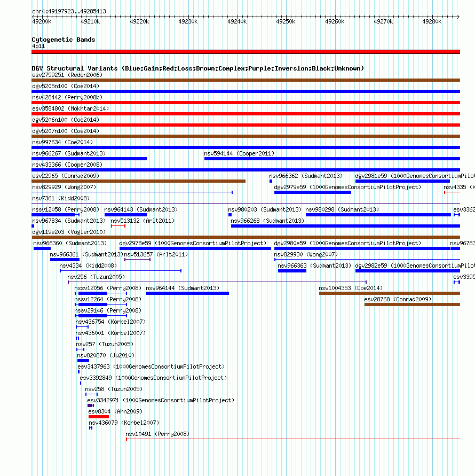Select the dgv2980e59 variant label
Viewport: 475px width, 476px height.
pyautogui.click(x=347, y=243)
